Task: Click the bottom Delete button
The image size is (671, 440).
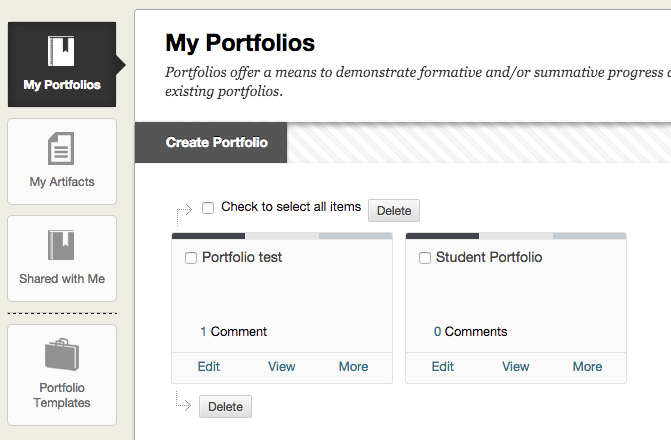Action: coord(226,407)
